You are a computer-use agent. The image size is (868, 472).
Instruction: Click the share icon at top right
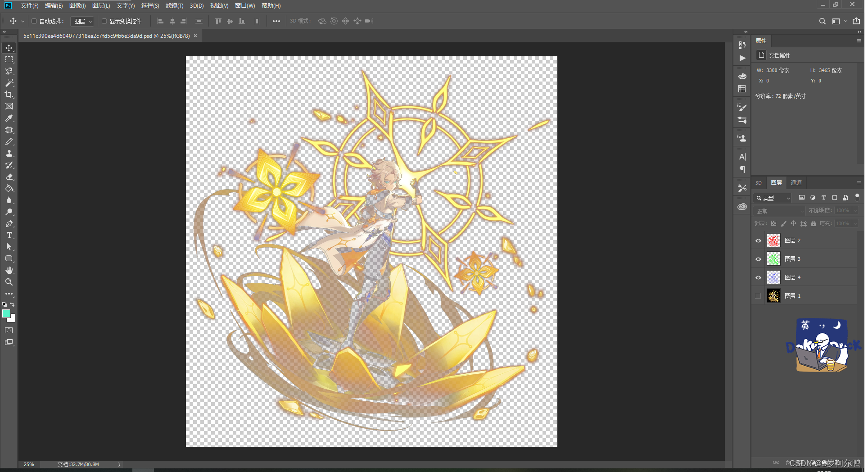tap(856, 21)
